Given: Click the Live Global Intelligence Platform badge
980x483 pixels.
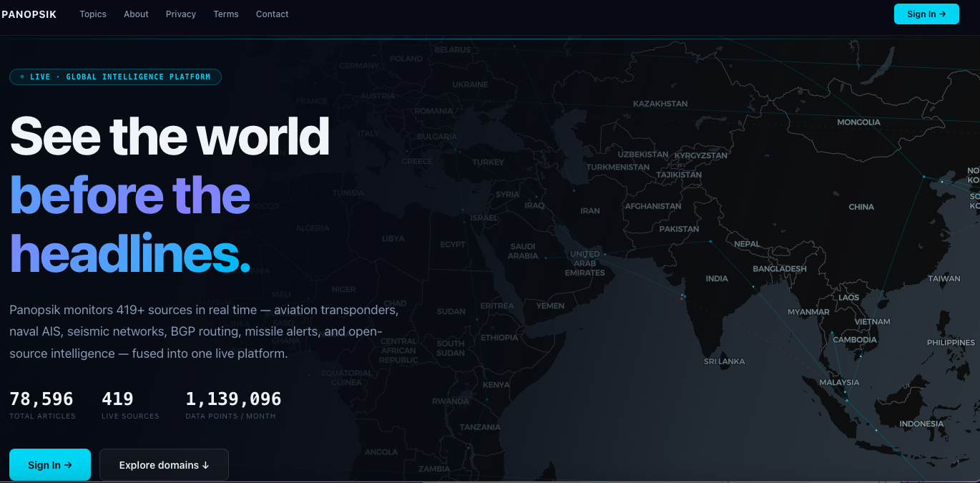Looking at the screenshot, I should click(115, 77).
